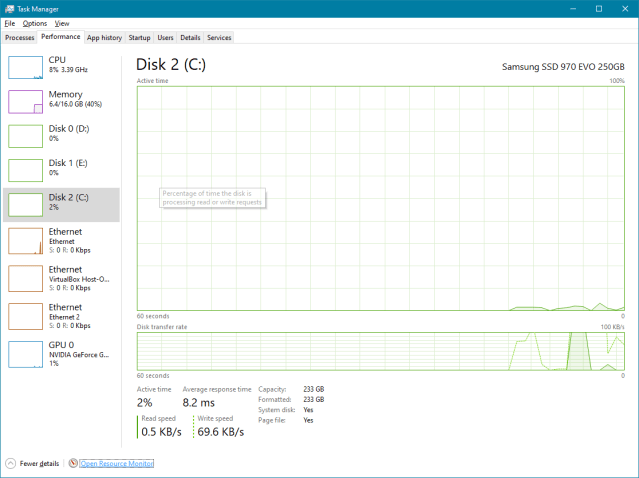Click the Task Manager title bar icon
The image size is (639, 478).
[x=9, y=8]
